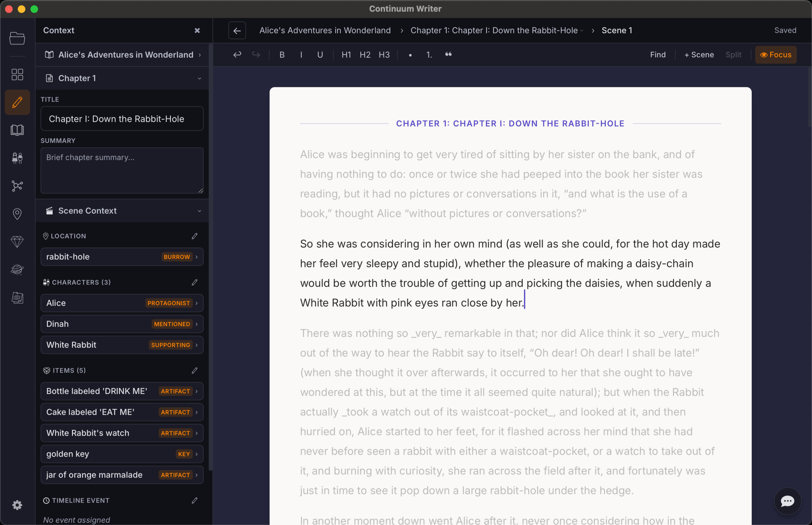The height and width of the screenshot is (525, 812).
Task: Insert a block quote
Action: (449, 55)
